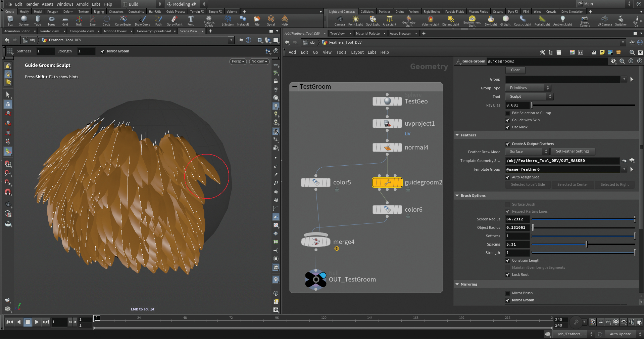Adjust the Ray Bias slider
Viewport: 644px width, 339px height.
(x=583, y=105)
